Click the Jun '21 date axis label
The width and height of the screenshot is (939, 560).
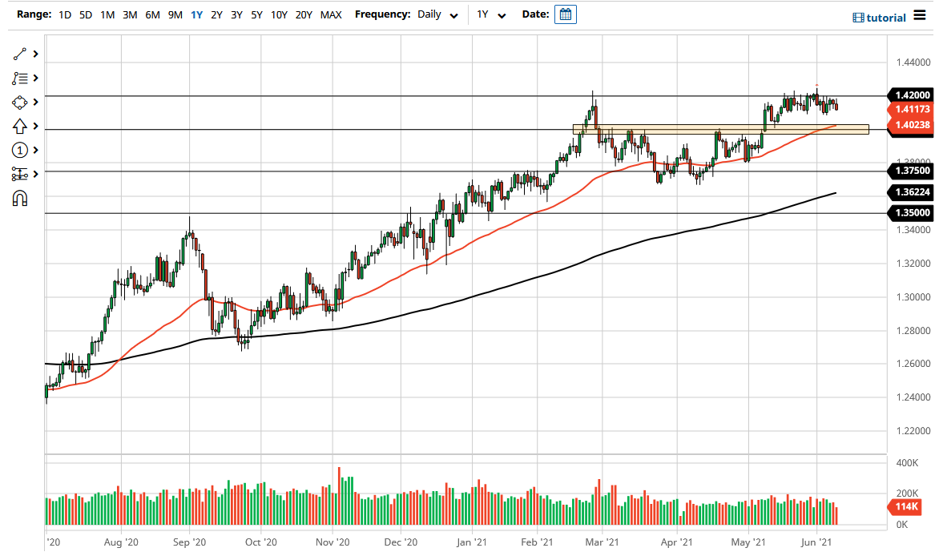click(x=816, y=542)
